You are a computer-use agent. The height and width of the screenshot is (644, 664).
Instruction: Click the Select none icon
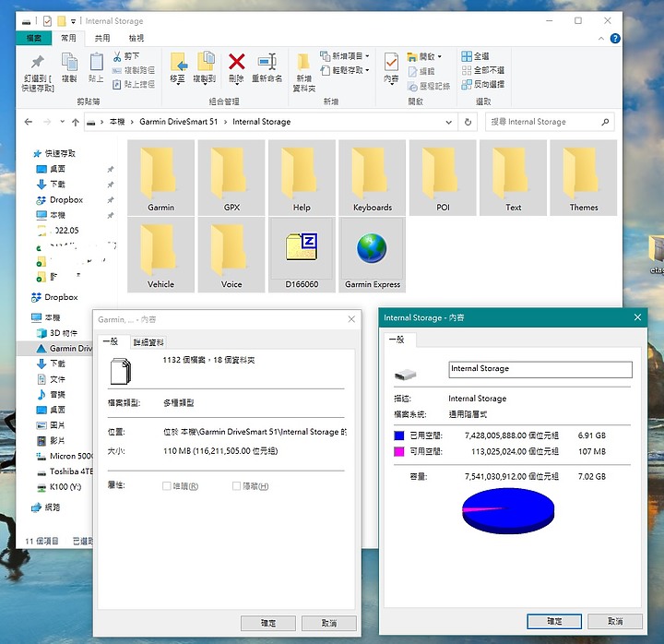tap(467, 70)
